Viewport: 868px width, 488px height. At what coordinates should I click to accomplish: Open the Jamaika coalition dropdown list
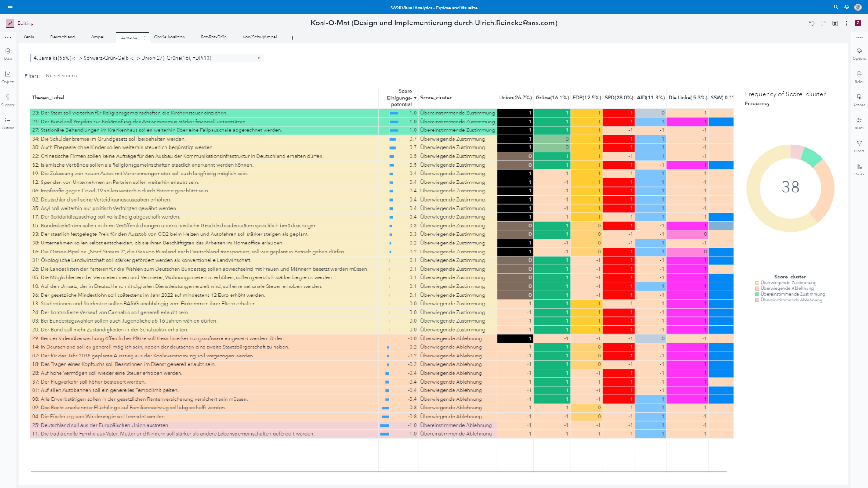tap(147, 58)
